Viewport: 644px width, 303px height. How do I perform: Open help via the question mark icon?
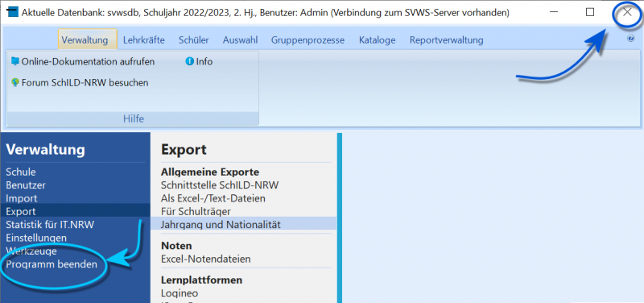[x=631, y=39]
